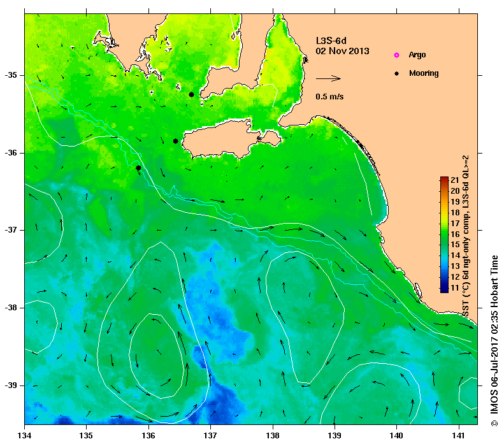504x446 pixels.
Task: Click the latitude label '-38'
Action: (x=11, y=308)
